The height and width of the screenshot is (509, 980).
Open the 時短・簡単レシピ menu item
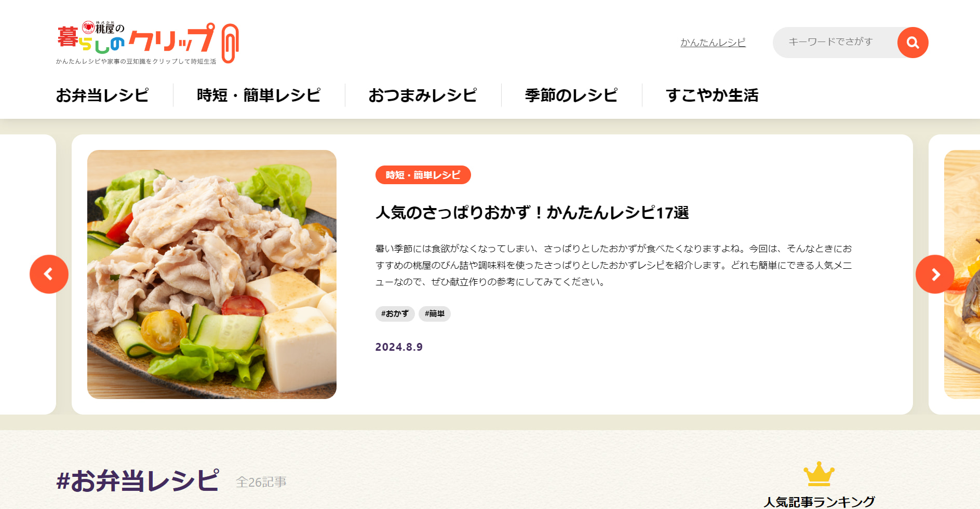coord(259,95)
